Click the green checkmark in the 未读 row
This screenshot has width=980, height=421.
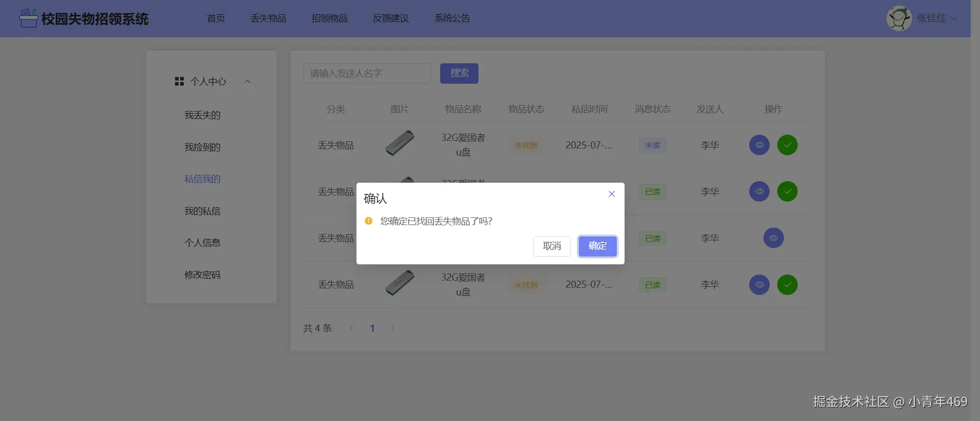[787, 145]
